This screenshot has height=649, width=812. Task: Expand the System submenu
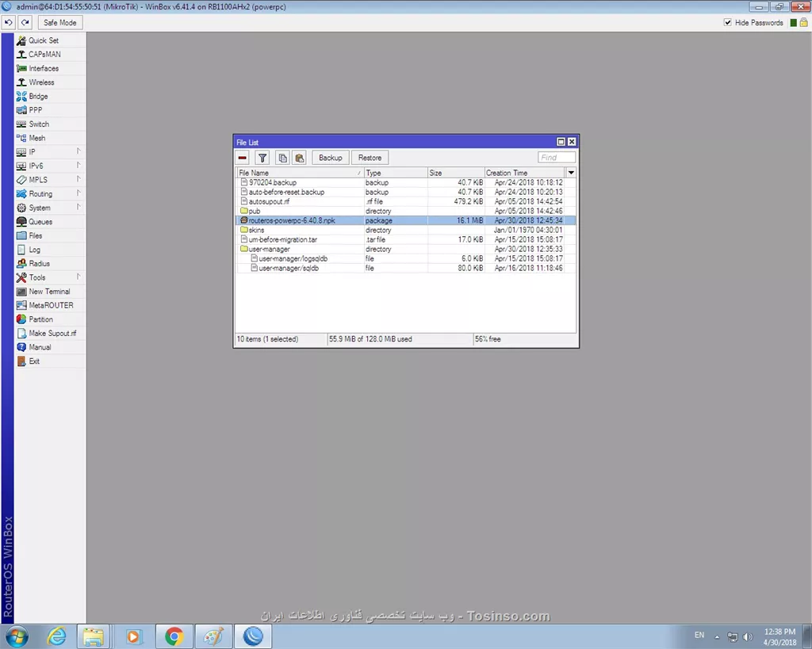(50, 208)
